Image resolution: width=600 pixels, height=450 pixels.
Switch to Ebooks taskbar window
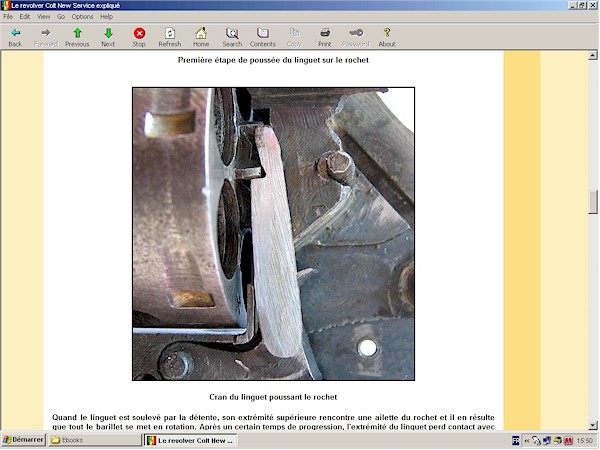click(x=95, y=440)
